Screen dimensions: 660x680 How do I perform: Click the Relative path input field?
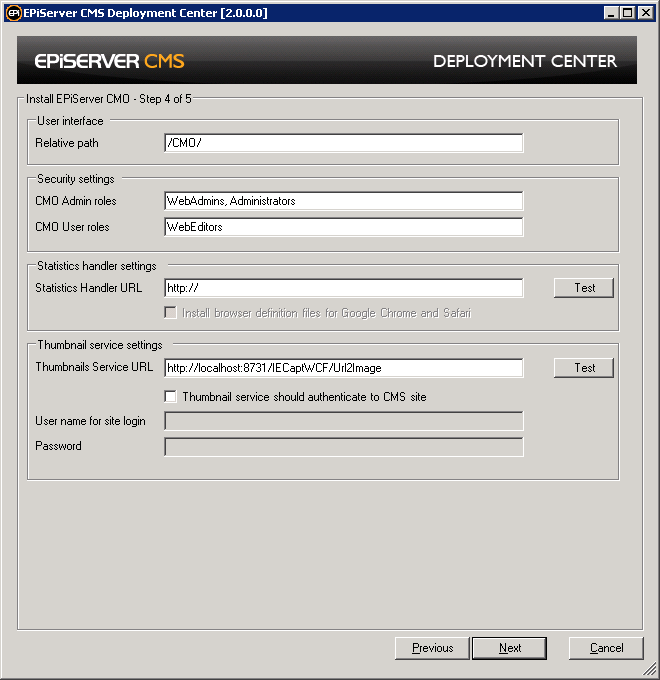(344, 143)
